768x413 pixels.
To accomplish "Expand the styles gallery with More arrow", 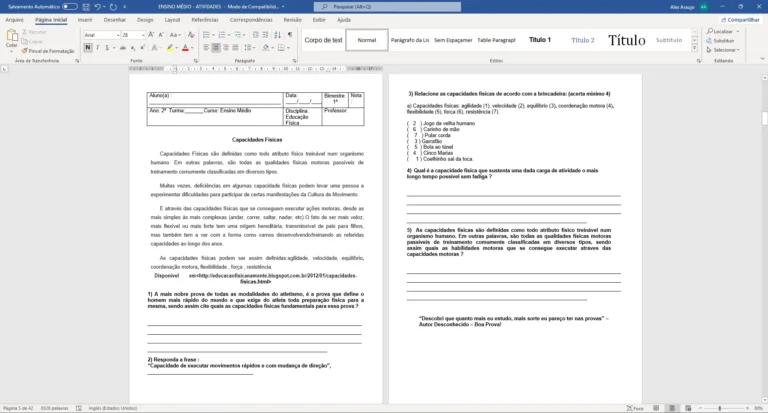I will pyautogui.click(x=695, y=49).
